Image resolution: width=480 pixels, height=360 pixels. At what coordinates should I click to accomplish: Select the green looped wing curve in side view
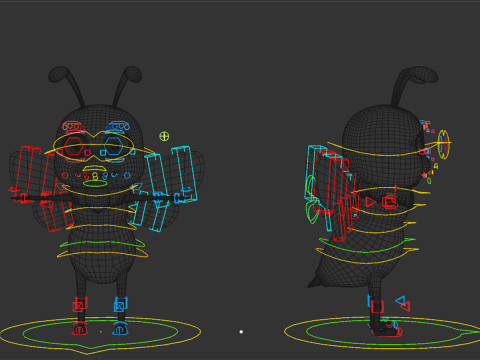[x=311, y=199]
